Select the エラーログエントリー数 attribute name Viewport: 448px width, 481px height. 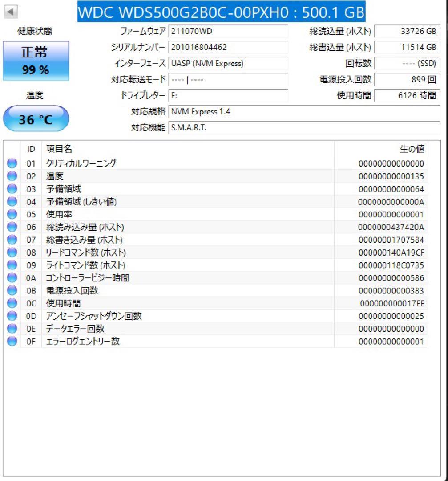tap(83, 342)
